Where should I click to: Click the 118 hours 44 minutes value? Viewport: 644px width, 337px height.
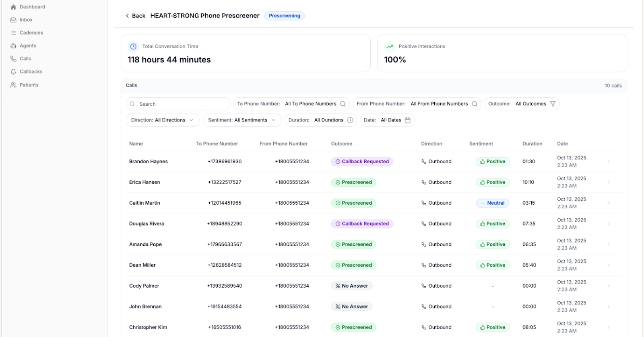coord(169,60)
